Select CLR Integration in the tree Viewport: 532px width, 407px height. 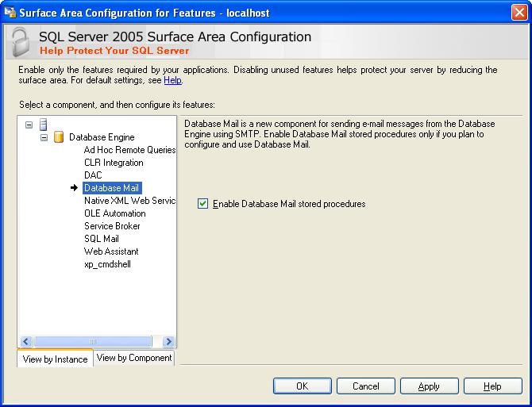pyautogui.click(x=114, y=163)
